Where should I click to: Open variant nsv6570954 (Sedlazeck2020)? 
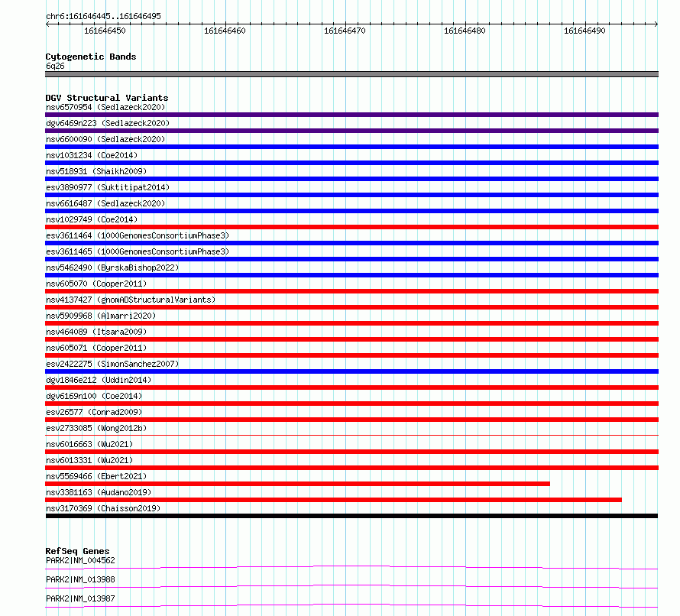(x=105, y=107)
